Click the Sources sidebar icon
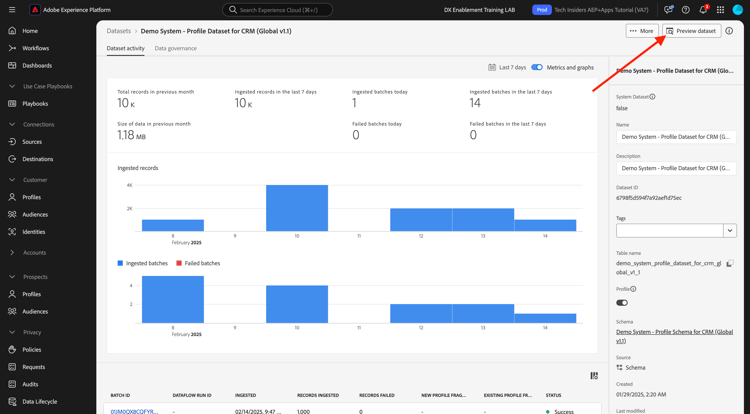This screenshot has height=414, width=750. pyautogui.click(x=12, y=142)
